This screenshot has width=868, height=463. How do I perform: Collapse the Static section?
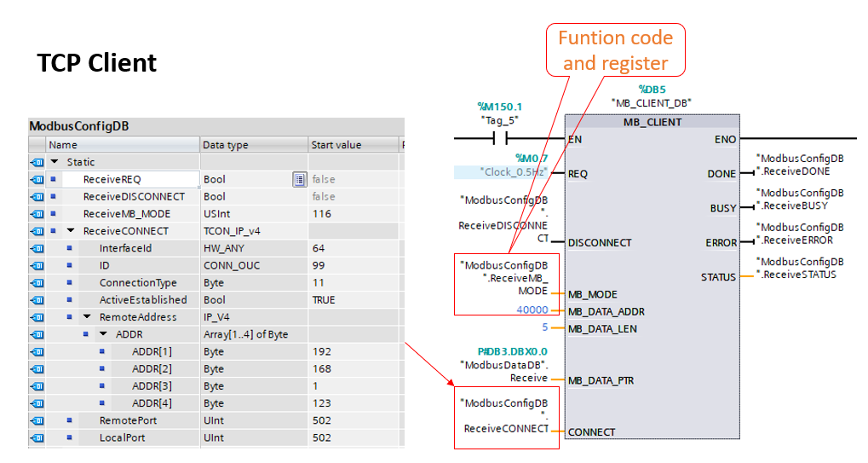pyautogui.click(x=55, y=162)
